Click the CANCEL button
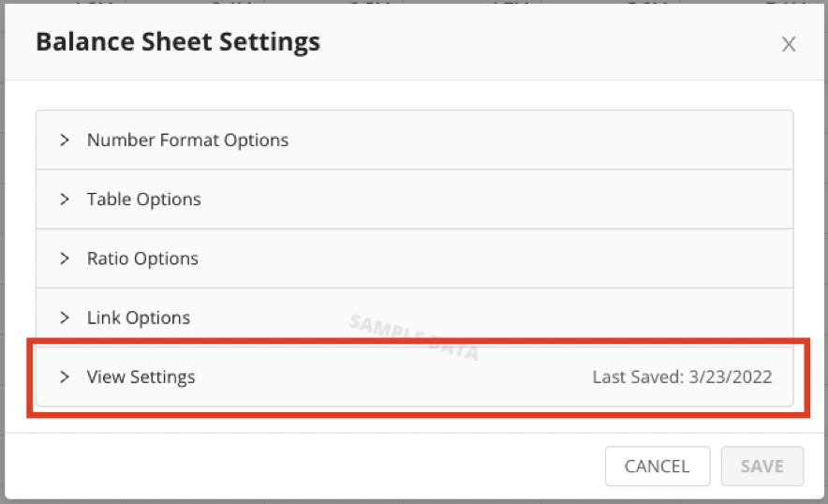 click(658, 466)
